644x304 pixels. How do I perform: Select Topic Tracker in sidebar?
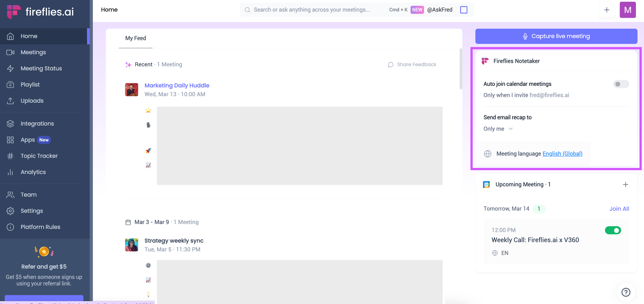tap(39, 156)
